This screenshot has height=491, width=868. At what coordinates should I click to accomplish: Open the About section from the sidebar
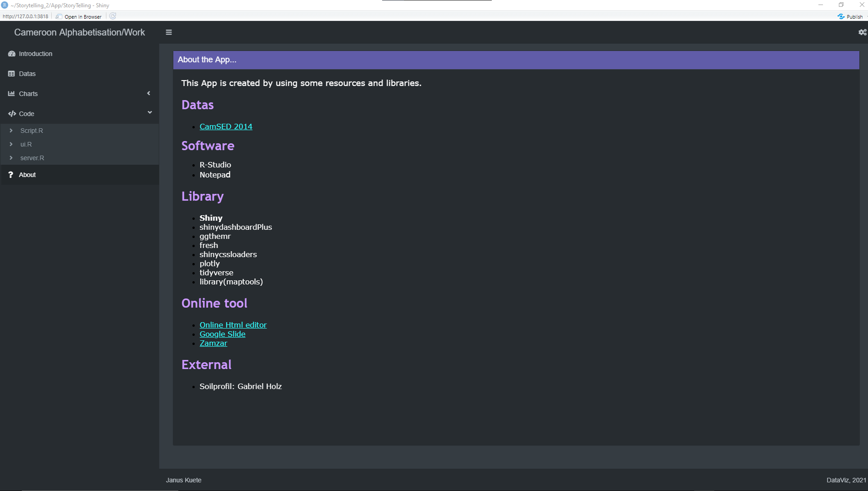pos(27,174)
